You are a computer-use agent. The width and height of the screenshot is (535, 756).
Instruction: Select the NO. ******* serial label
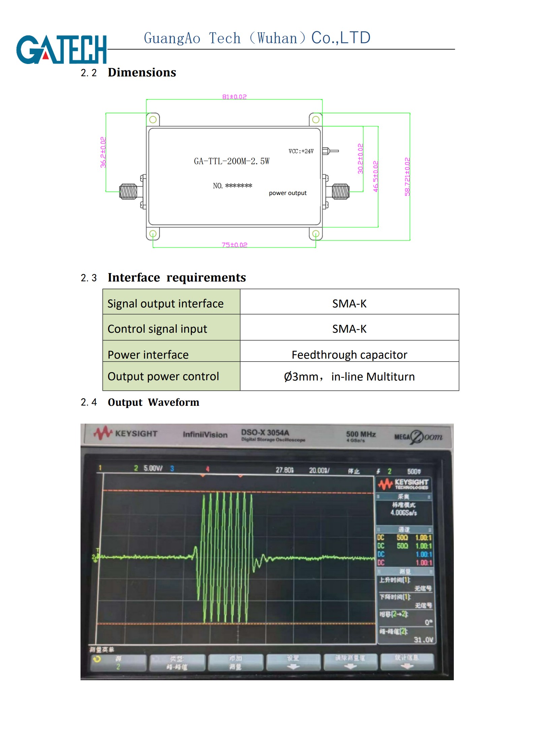coord(232,186)
